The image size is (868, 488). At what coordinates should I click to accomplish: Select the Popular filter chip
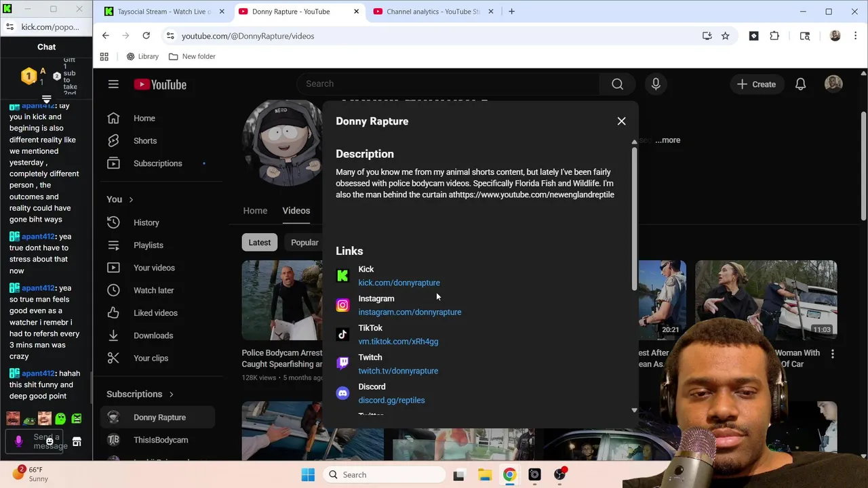[x=304, y=243]
